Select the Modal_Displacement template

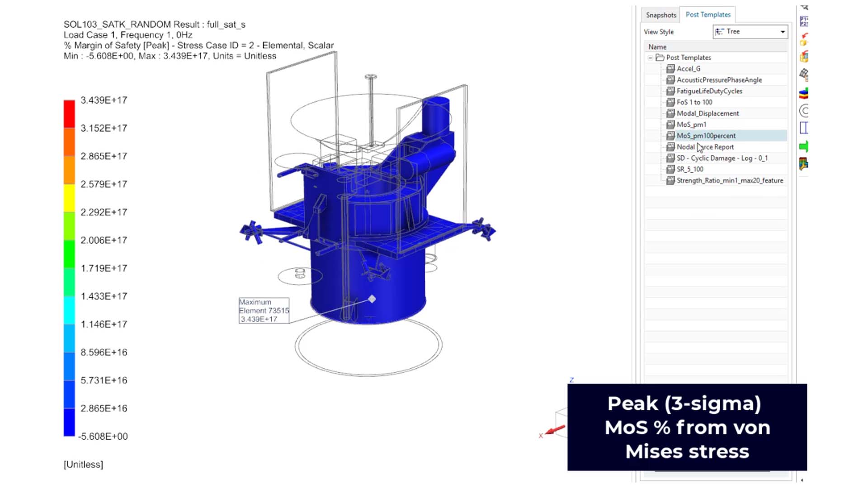(708, 113)
